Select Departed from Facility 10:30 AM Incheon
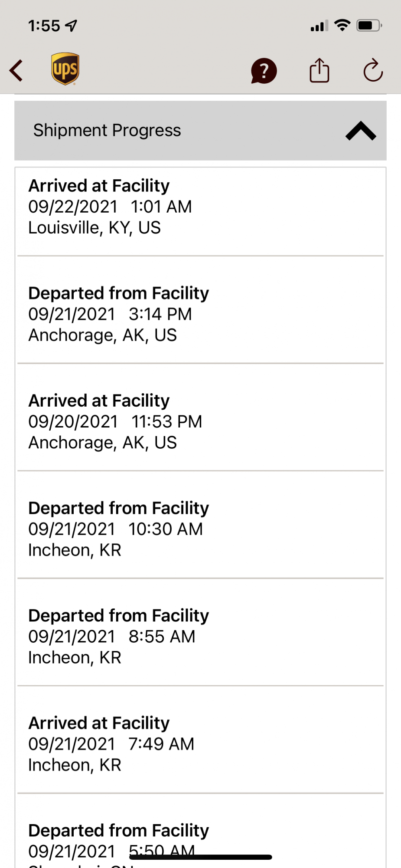The height and width of the screenshot is (868, 401). [x=200, y=525]
